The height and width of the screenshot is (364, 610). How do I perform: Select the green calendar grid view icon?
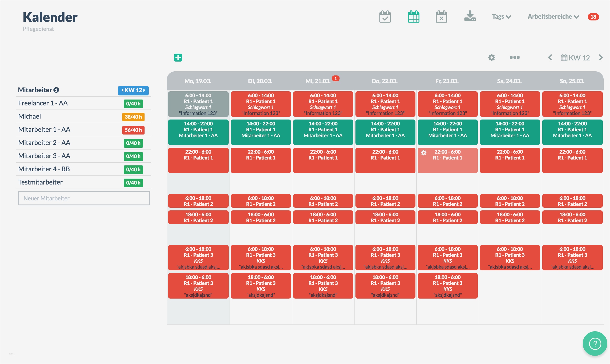coord(414,17)
